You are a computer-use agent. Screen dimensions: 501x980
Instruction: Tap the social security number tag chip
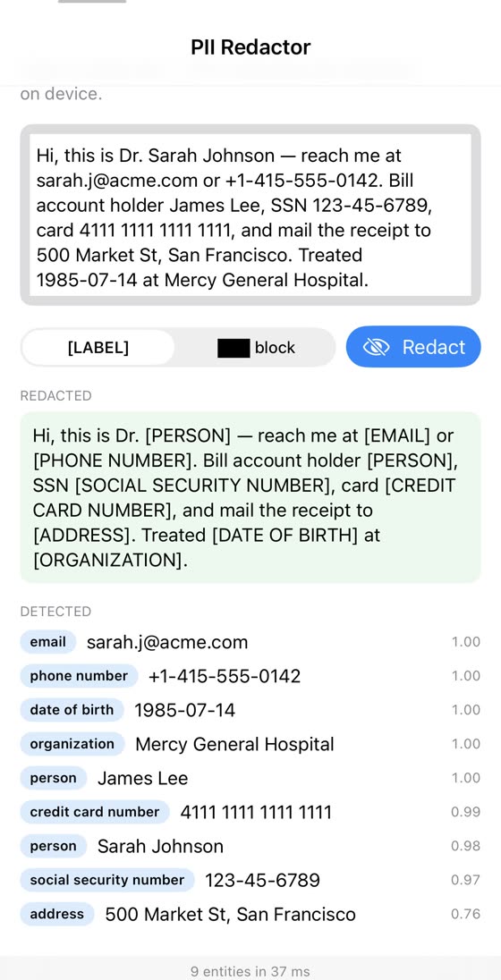pyautogui.click(x=107, y=880)
